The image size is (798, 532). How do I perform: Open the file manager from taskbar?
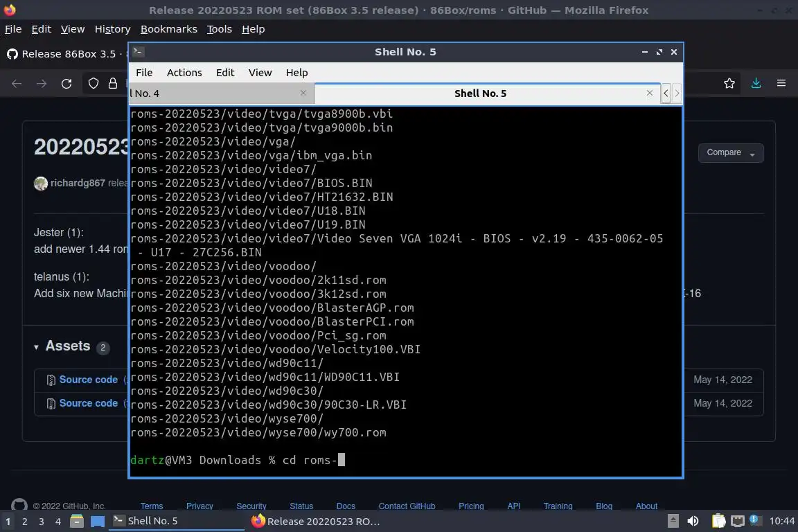(x=77, y=522)
